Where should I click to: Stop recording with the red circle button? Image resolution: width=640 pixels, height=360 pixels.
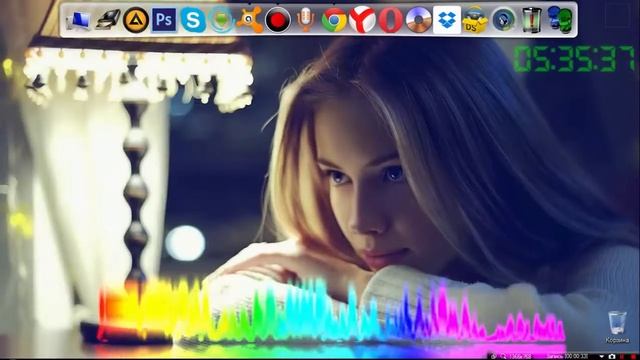632,357
